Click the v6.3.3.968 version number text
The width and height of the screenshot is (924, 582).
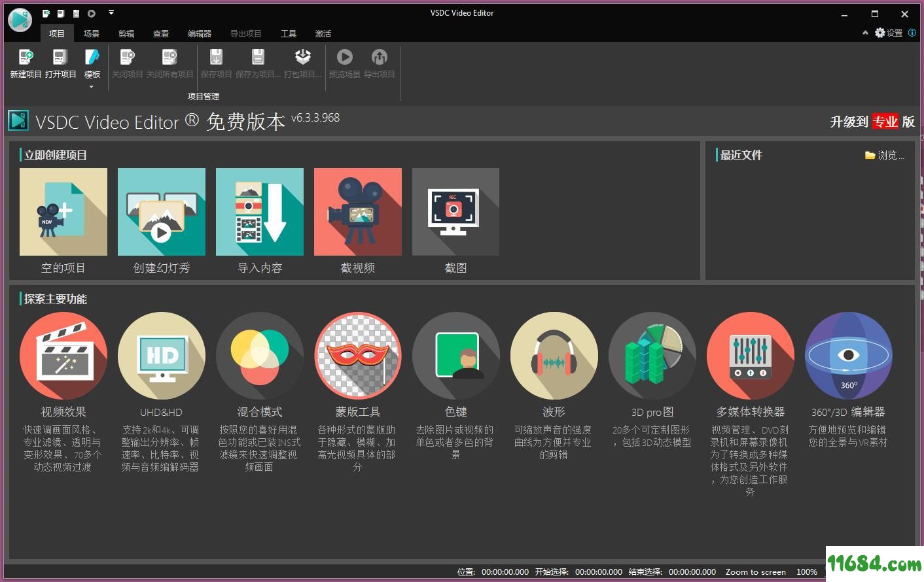tap(315, 118)
